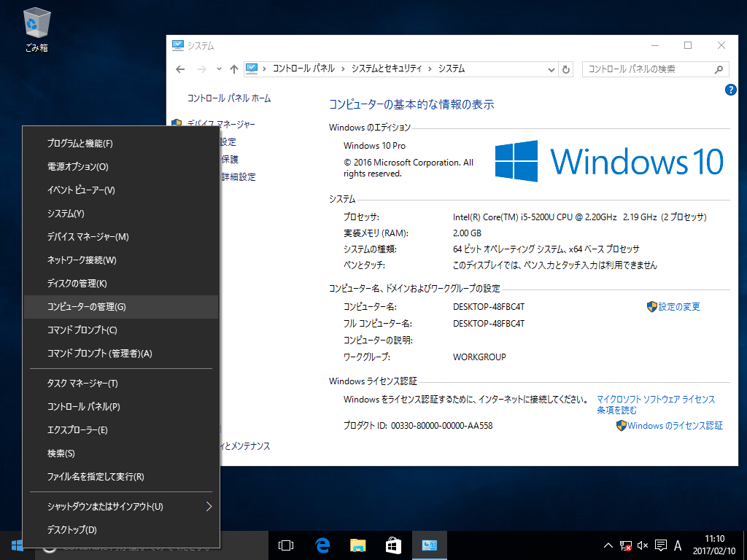The height and width of the screenshot is (560, 747).
Task: Click the WORKGROUP value text
Action: pyautogui.click(x=479, y=357)
